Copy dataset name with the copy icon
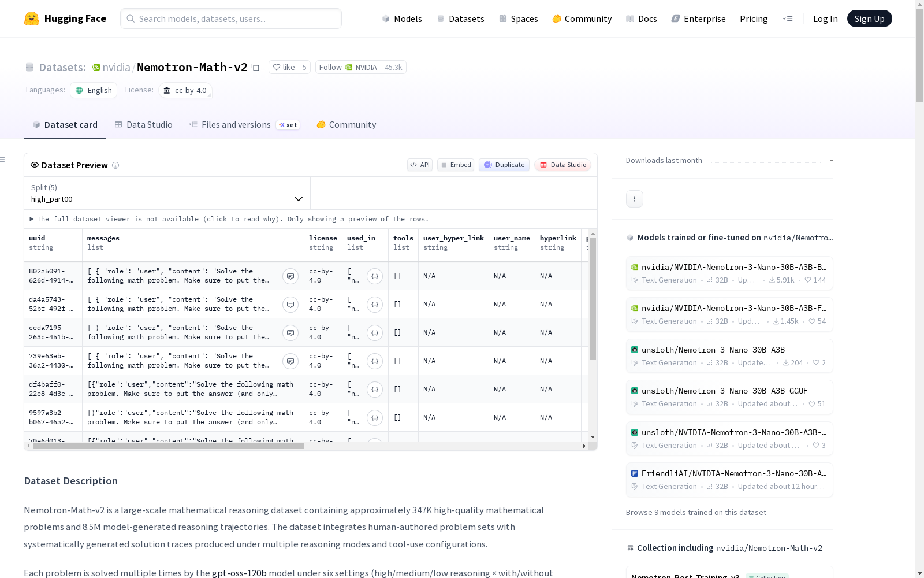 coord(255,67)
